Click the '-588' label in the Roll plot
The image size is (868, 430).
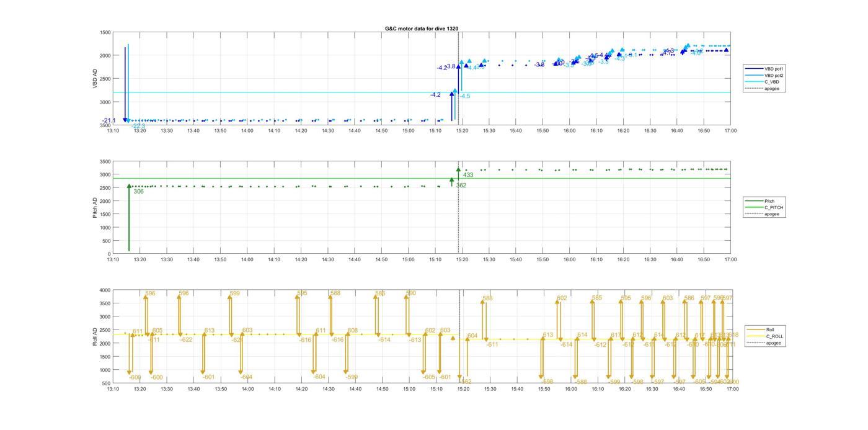(x=581, y=382)
